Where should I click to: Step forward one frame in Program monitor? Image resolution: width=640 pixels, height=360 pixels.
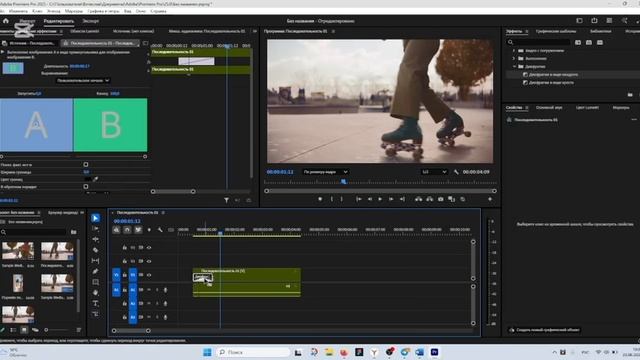pyautogui.click(x=391, y=199)
